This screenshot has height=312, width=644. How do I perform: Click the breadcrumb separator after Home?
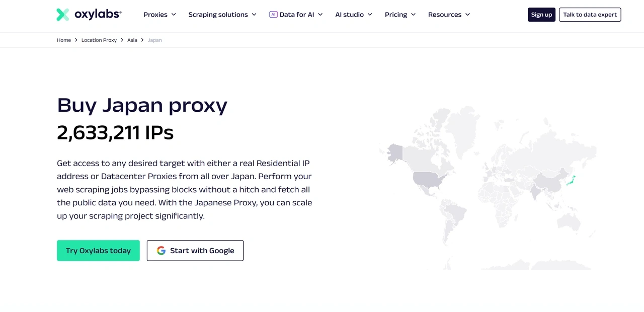(75, 40)
